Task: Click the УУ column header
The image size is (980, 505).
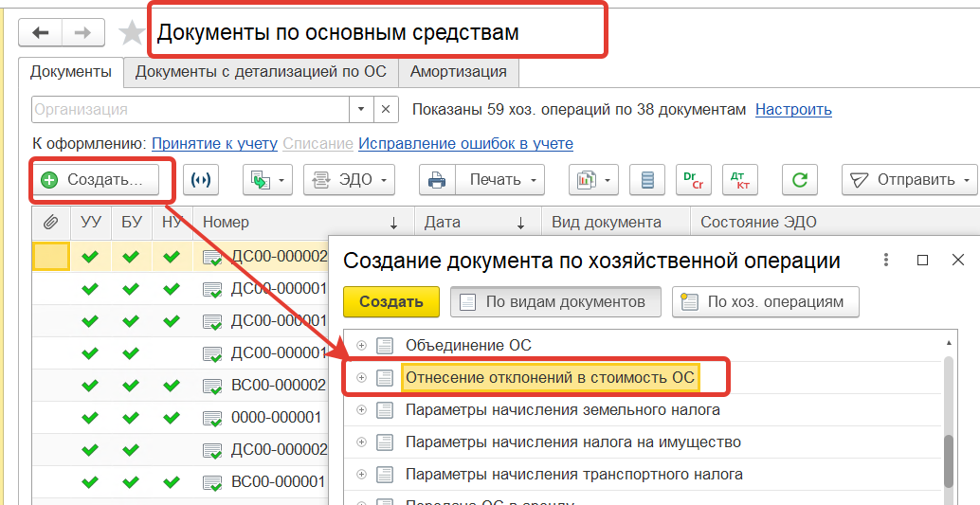Action: [x=91, y=222]
